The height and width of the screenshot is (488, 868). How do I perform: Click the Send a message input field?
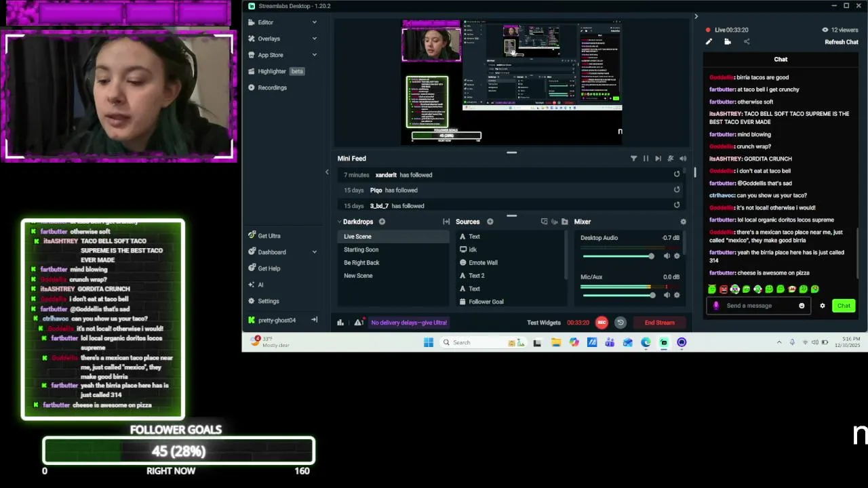click(x=759, y=306)
